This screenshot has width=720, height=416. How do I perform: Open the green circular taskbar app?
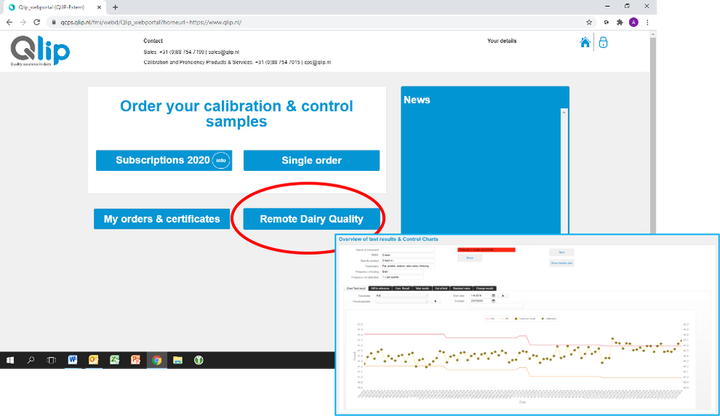pyautogui.click(x=198, y=360)
